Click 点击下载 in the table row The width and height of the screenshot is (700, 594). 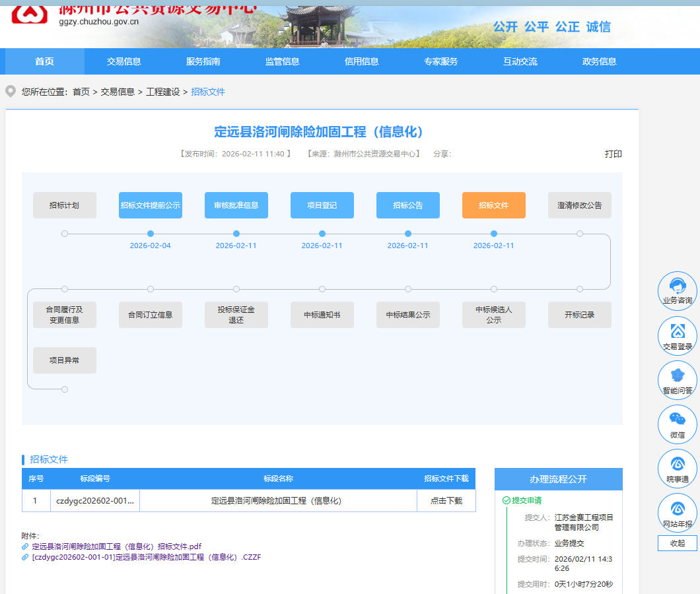[446, 501]
